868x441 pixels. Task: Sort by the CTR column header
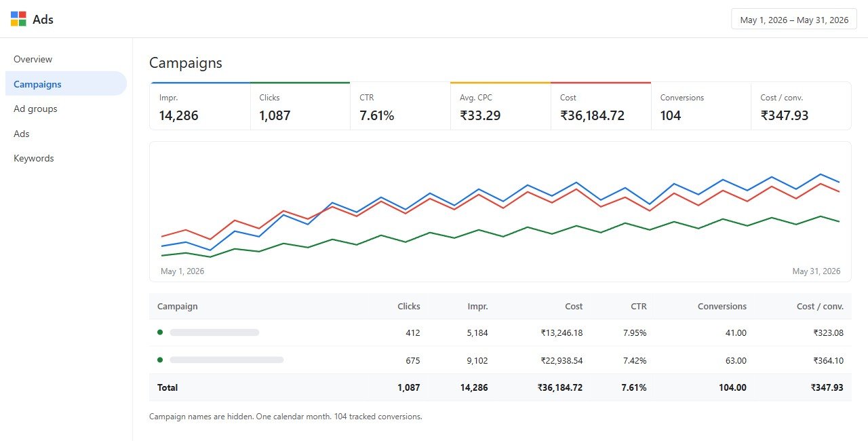tap(639, 306)
